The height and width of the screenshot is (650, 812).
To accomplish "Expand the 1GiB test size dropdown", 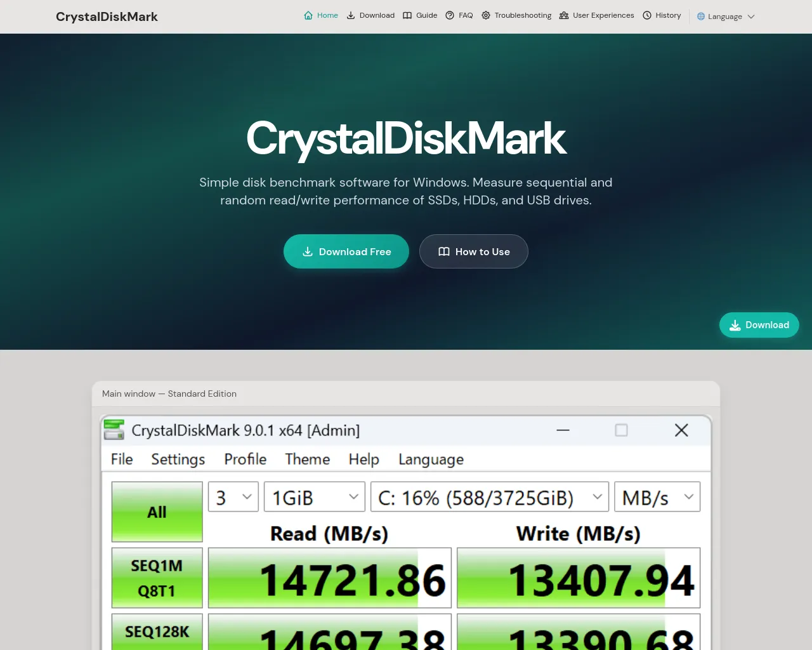I will [315, 497].
